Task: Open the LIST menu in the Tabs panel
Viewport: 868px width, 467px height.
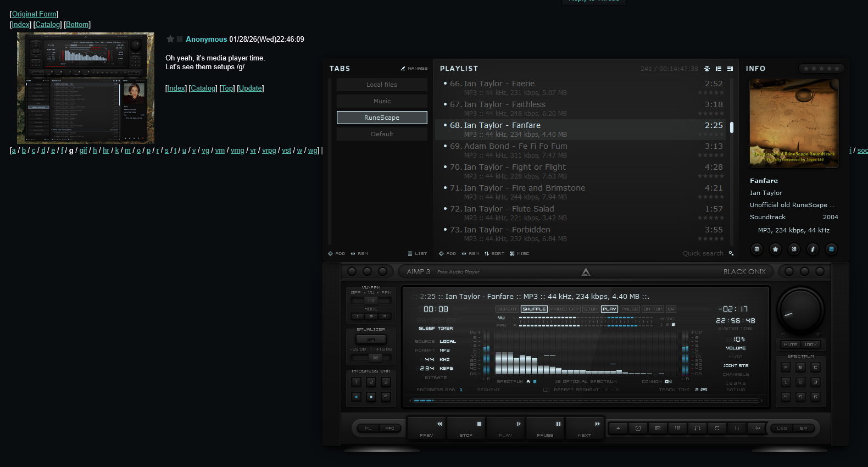Action: click(418, 253)
